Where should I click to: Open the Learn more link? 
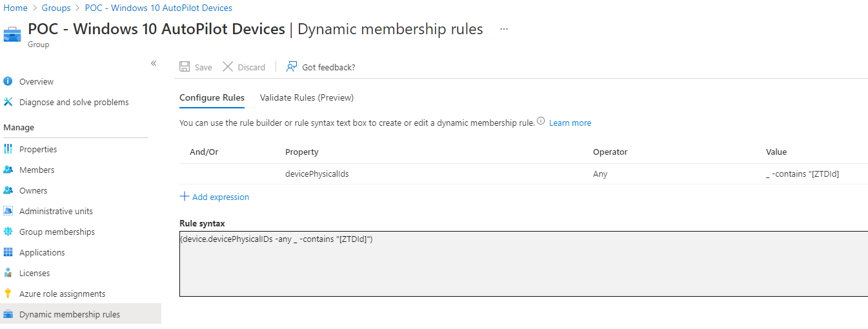tap(570, 123)
